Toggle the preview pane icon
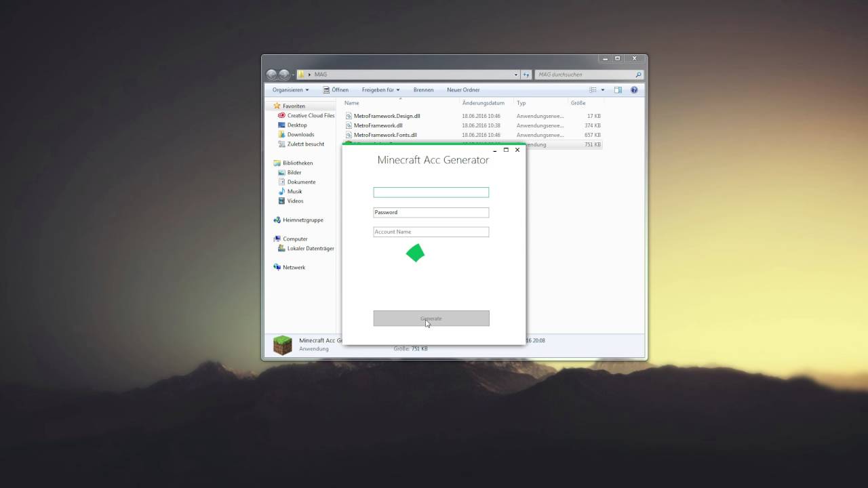868x488 pixels. coord(618,89)
